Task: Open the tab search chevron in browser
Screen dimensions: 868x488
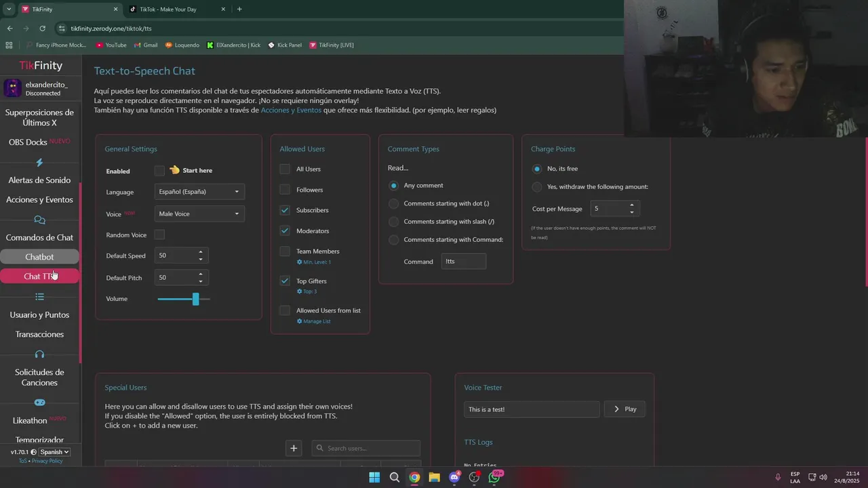Action: (8, 9)
